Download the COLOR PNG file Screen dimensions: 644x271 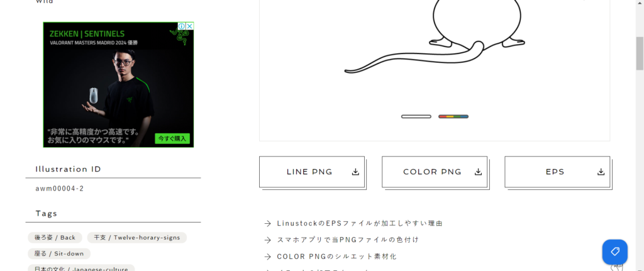coord(435,172)
